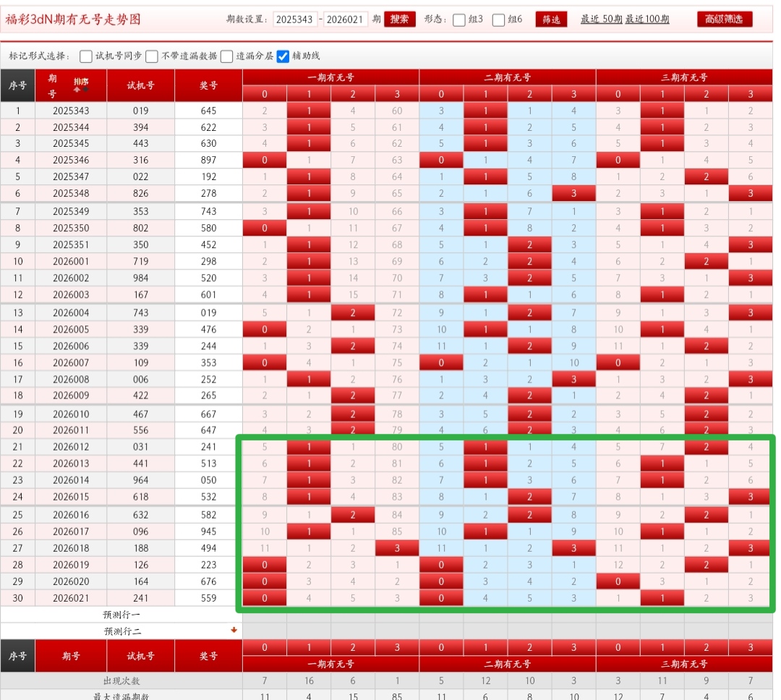Screen dimensions: 781x700
Task: Click trial number 019 in row 1
Action: pos(141,111)
